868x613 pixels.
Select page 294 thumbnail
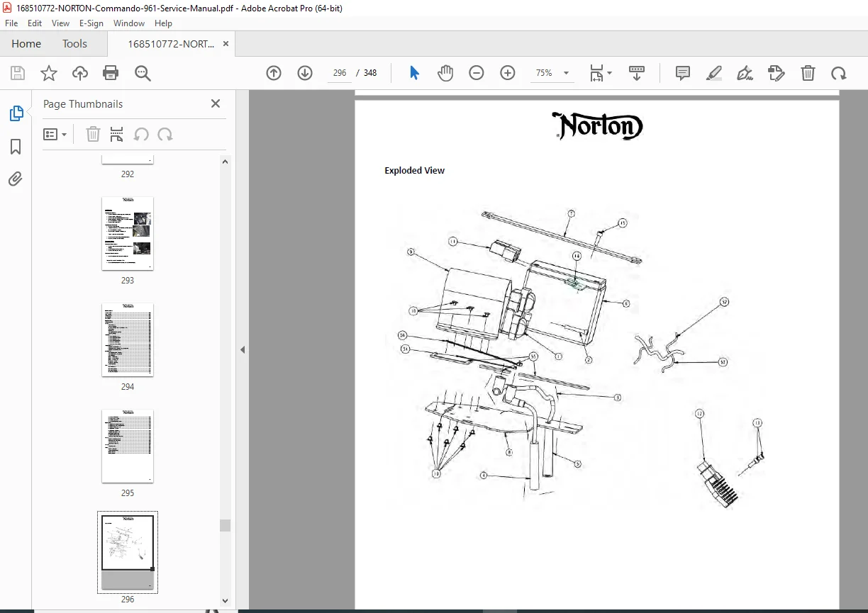coord(128,340)
